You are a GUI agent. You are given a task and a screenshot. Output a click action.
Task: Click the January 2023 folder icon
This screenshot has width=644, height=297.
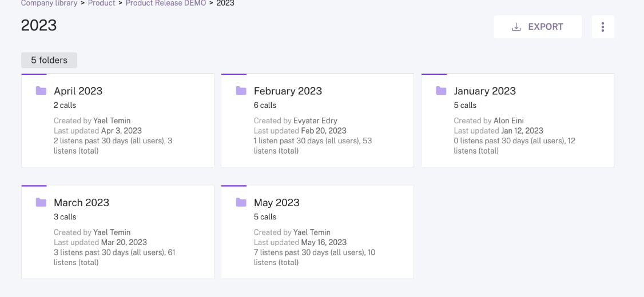441,91
